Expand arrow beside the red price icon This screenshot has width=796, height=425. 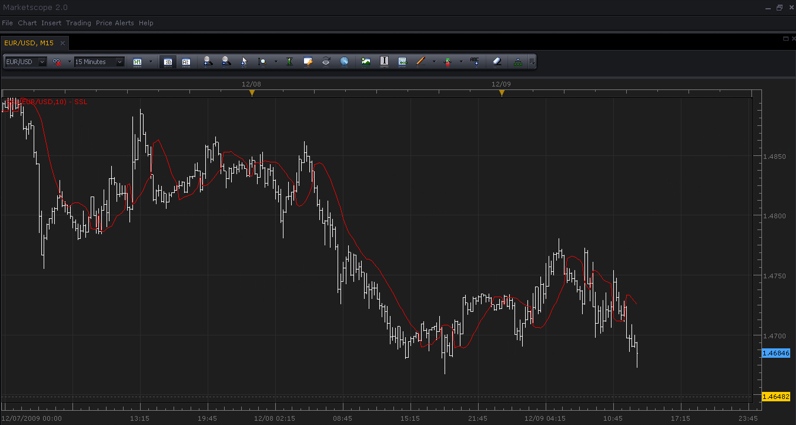pos(69,62)
